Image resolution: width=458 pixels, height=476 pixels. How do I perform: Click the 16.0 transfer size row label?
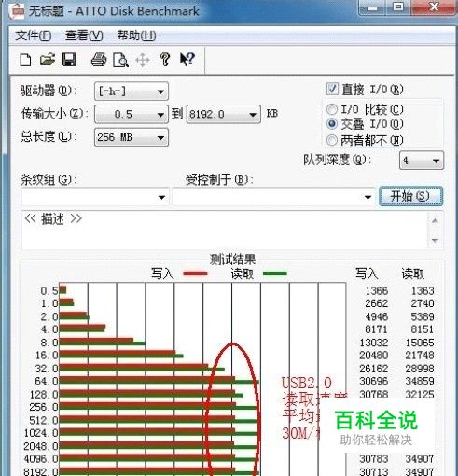(47, 355)
